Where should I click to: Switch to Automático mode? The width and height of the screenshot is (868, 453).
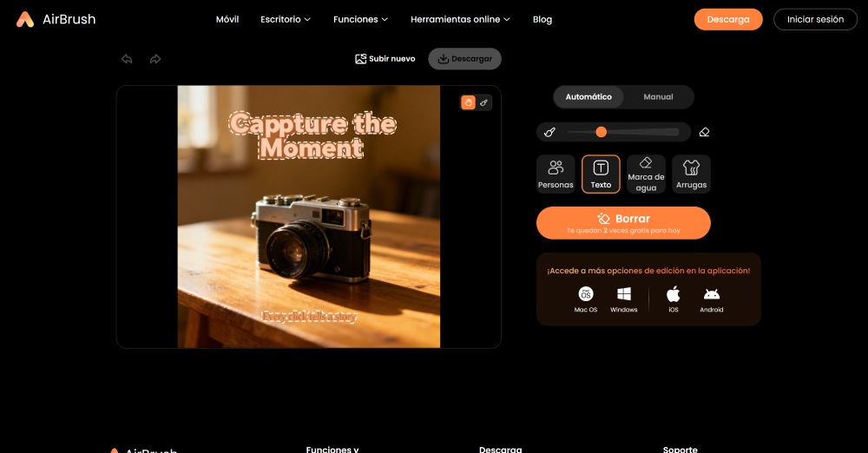[589, 97]
